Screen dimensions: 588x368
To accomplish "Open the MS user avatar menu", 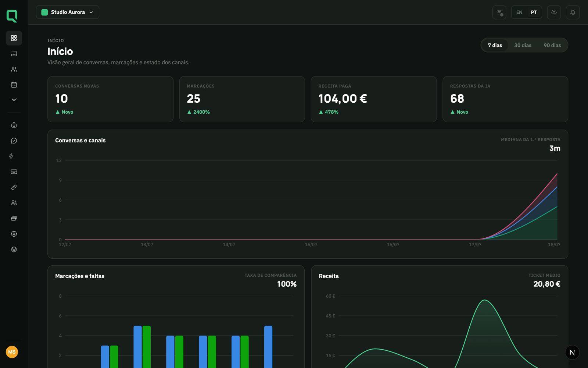I will (x=12, y=352).
